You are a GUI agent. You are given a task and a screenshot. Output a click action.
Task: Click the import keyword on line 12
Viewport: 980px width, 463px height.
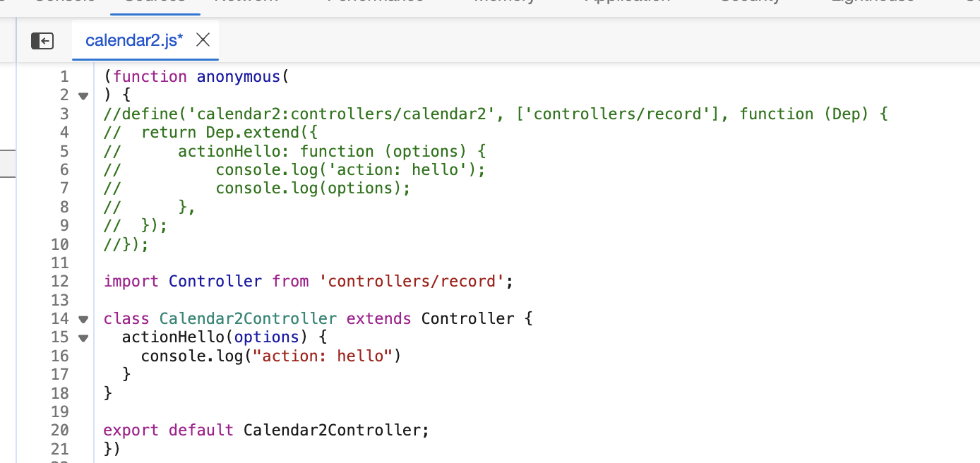tap(131, 281)
